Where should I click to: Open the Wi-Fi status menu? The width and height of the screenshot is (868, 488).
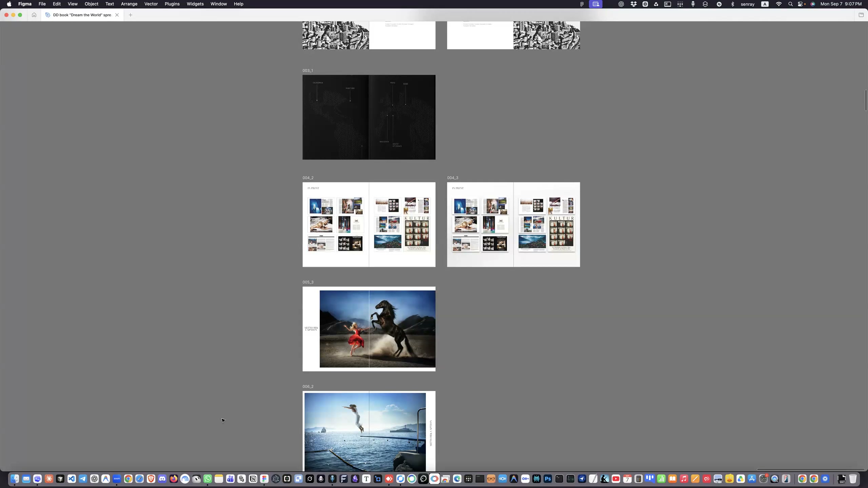(779, 4)
